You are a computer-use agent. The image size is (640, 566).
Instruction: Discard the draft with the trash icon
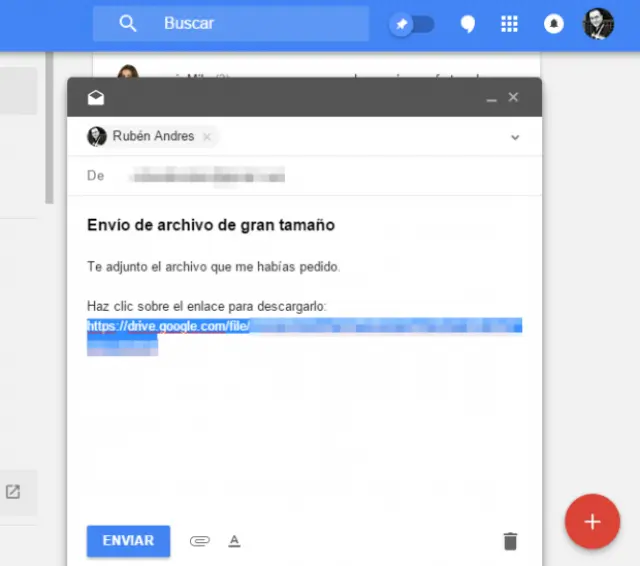coord(510,541)
